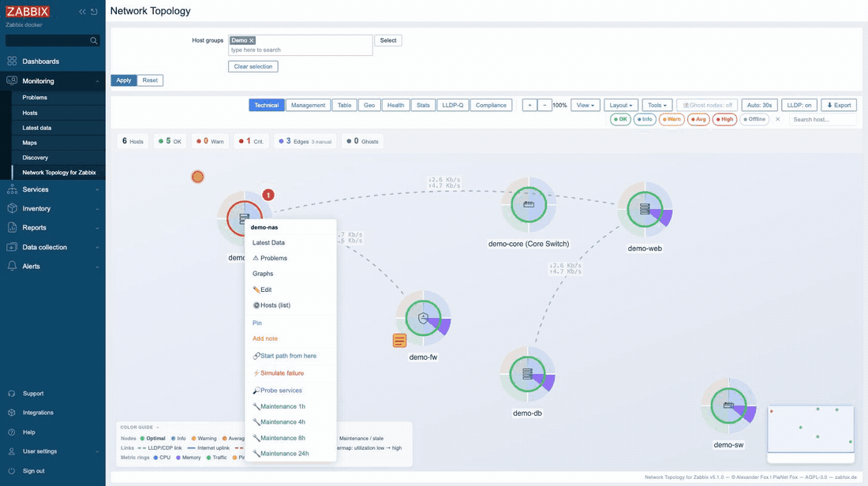
Task: Click the Export download button
Action: [x=840, y=105]
